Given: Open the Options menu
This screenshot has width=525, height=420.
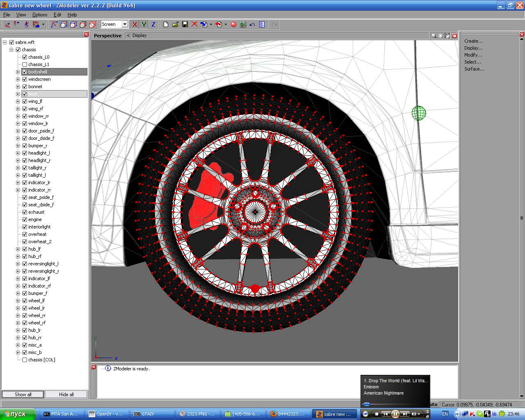Looking at the screenshot, I should tap(40, 15).
